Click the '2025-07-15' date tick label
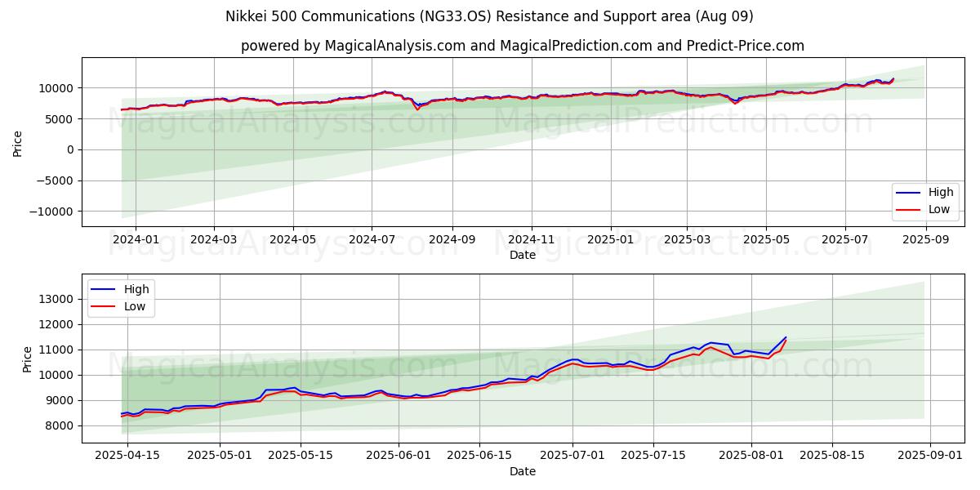 pos(652,457)
